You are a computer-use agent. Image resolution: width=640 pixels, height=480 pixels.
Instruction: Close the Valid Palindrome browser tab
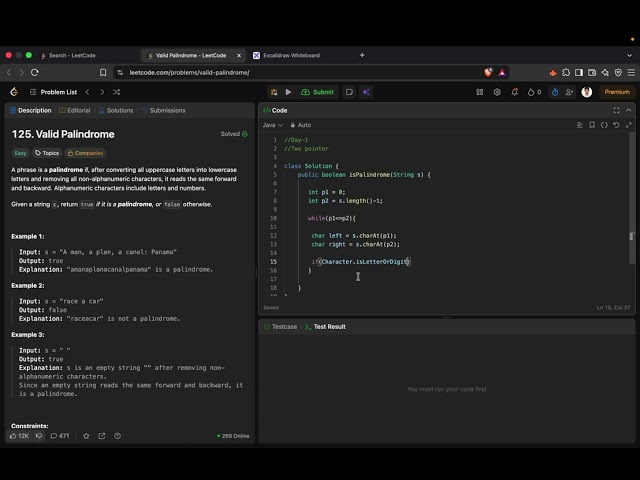tap(239, 56)
